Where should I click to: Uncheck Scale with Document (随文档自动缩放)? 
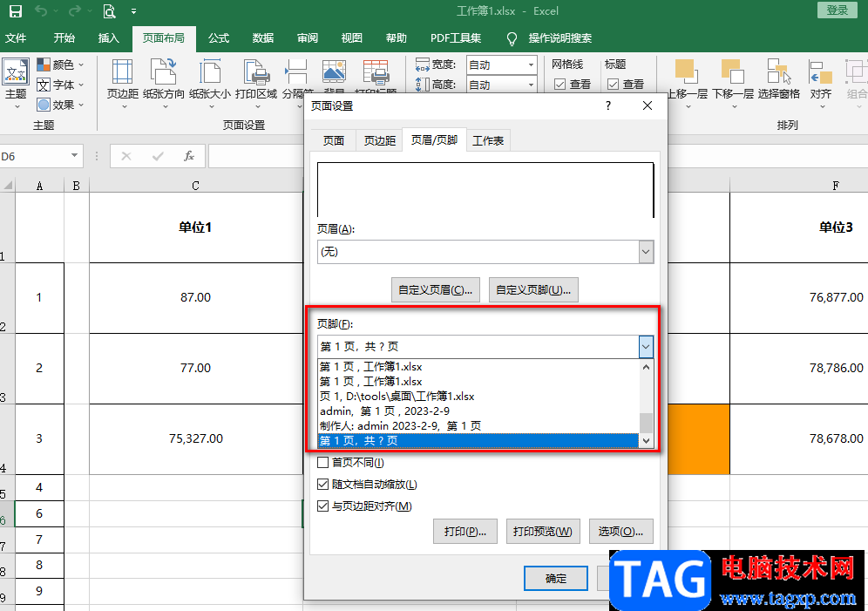pyautogui.click(x=322, y=485)
